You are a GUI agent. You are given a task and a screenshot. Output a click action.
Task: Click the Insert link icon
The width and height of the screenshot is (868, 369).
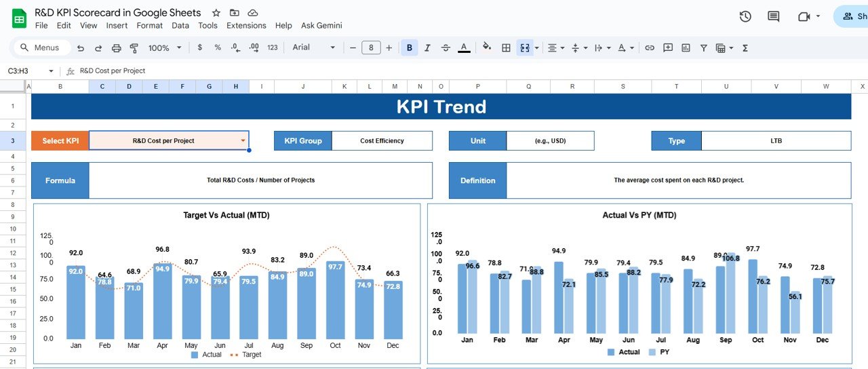pos(650,48)
